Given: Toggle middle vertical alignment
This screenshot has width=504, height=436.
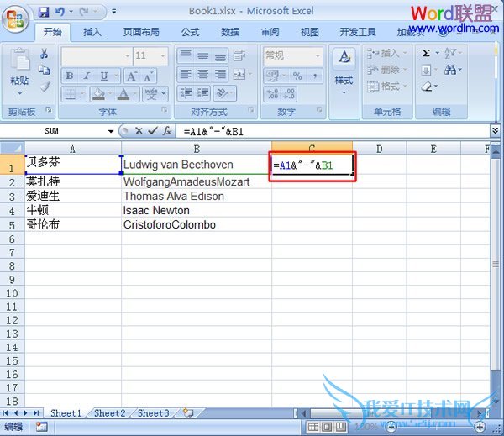Looking at the screenshot, I should click(x=202, y=55).
